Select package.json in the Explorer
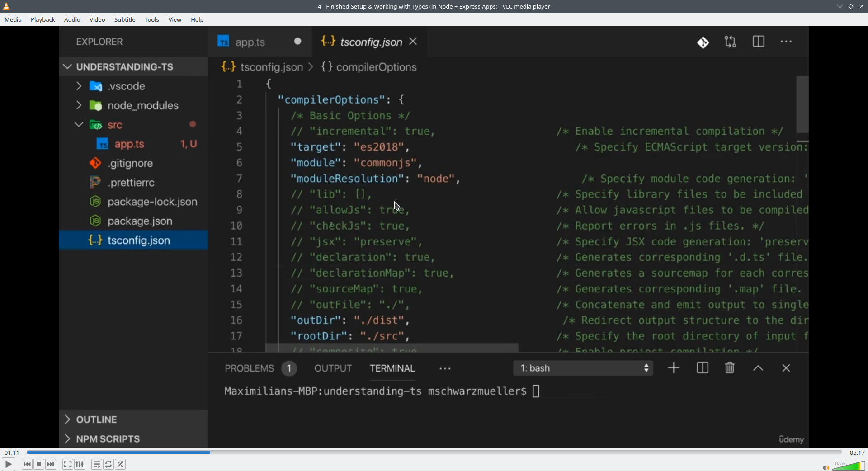The height and width of the screenshot is (471, 868). coord(141,221)
